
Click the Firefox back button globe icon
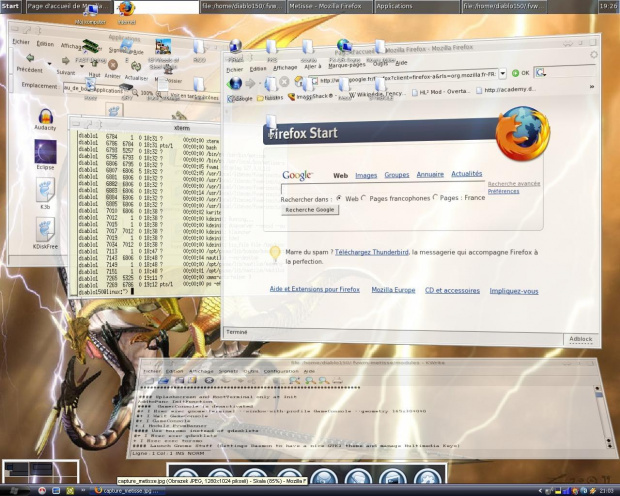(x=235, y=83)
